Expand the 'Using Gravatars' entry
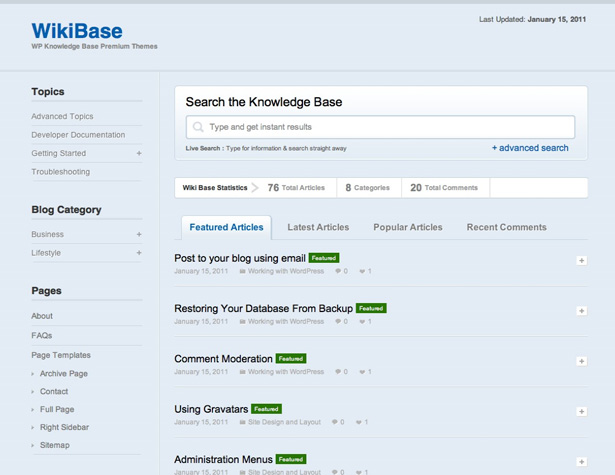The width and height of the screenshot is (615, 475). [x=582, y=411]
